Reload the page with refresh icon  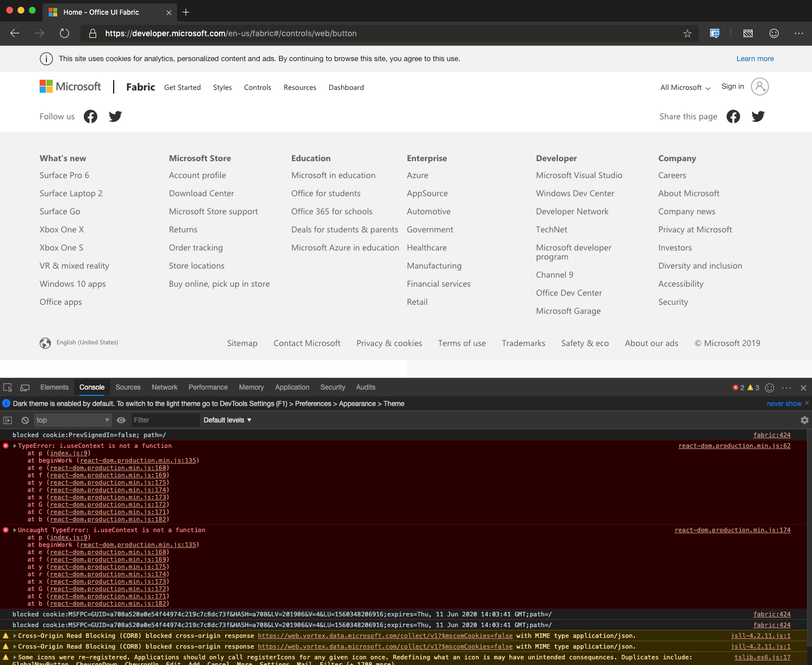point(65,33)
